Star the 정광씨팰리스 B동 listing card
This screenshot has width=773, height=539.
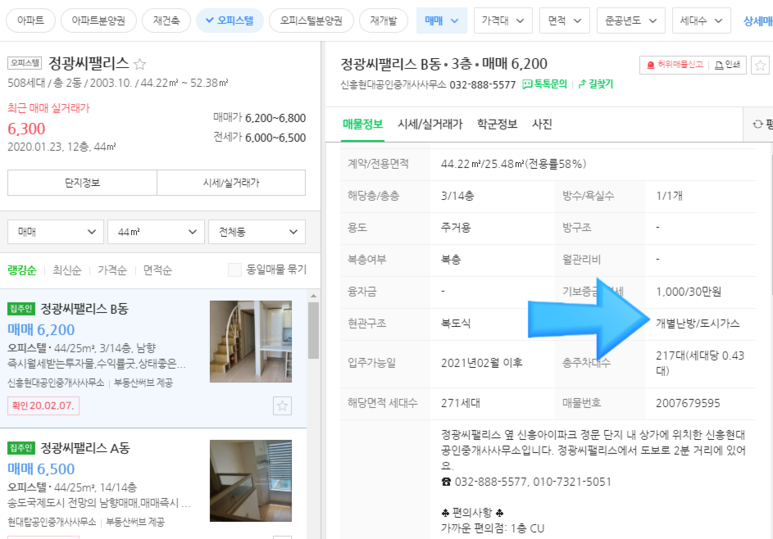coord(282,405)
